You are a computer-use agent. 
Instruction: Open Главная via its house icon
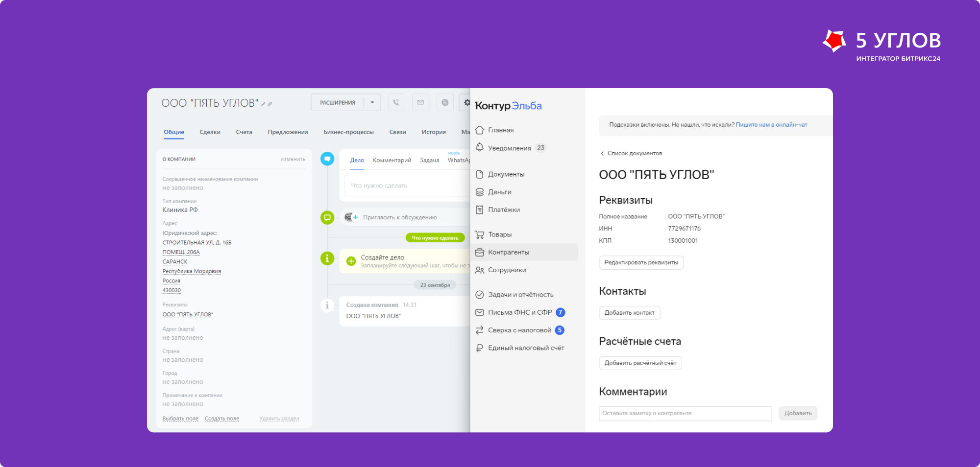480,130
